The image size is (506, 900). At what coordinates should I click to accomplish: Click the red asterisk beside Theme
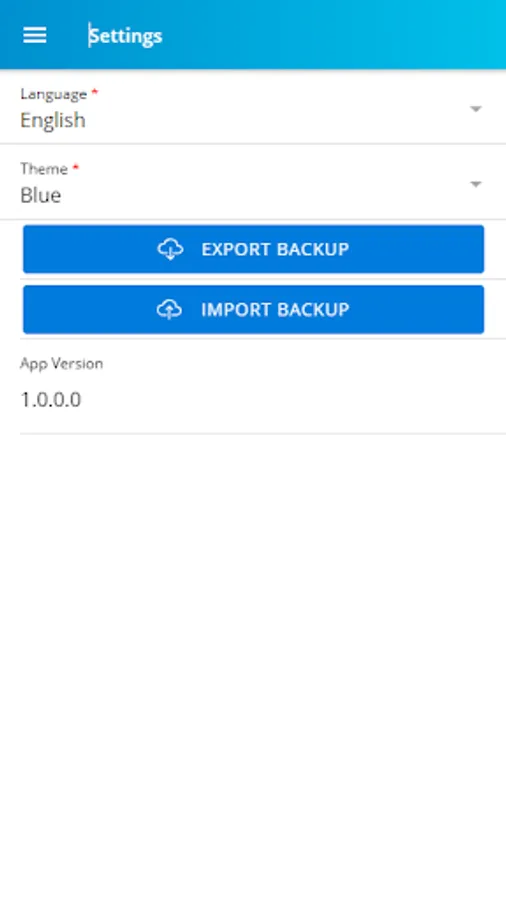(76, 166)
